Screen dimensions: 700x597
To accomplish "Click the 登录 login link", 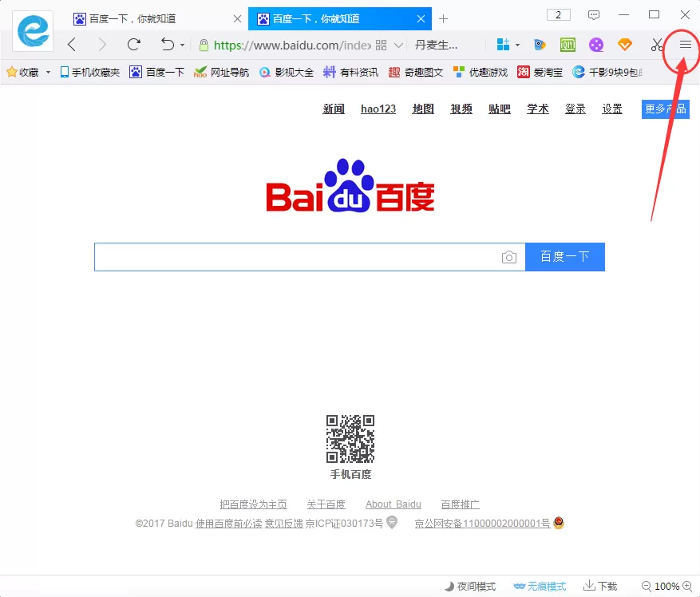I will [x=575, y=109].
